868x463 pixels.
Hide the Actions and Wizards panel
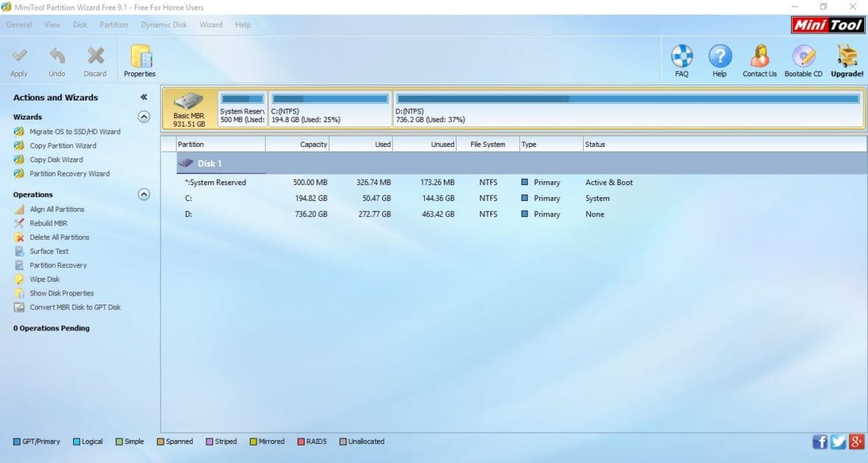[x=144, y=97]
